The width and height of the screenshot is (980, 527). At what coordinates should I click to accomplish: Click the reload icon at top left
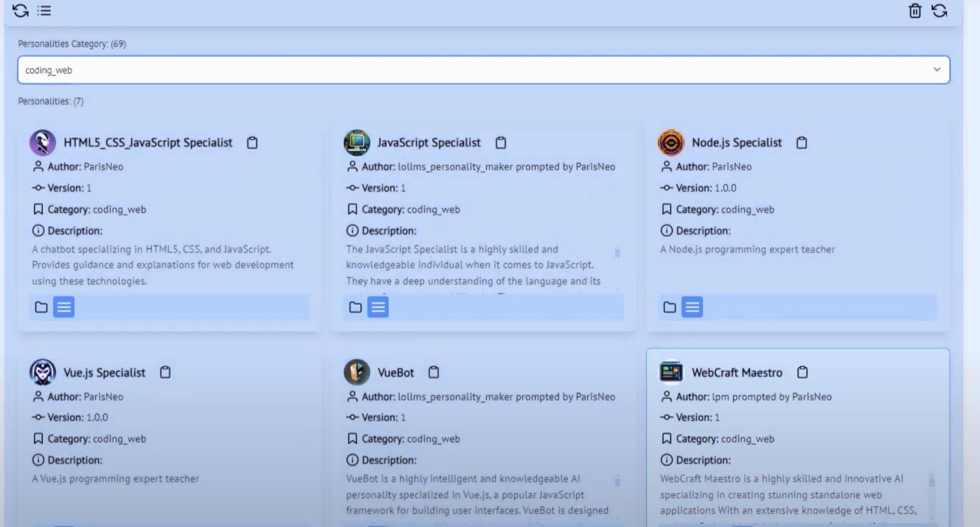[21, 11]
